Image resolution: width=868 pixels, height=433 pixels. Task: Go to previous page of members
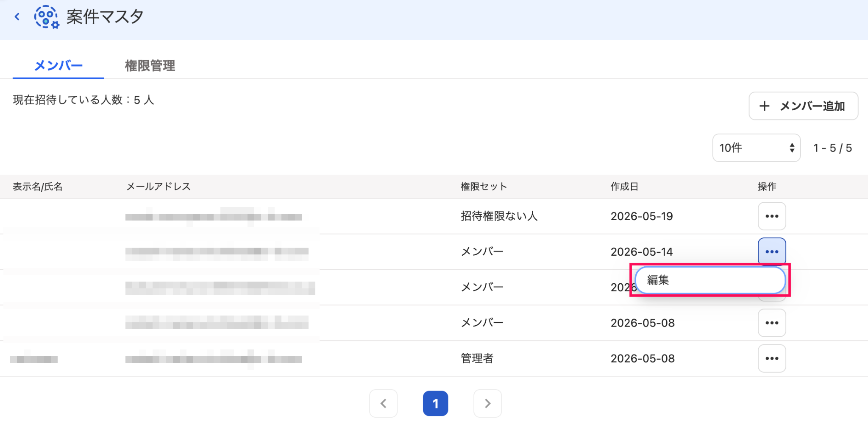tap(383, 404)
